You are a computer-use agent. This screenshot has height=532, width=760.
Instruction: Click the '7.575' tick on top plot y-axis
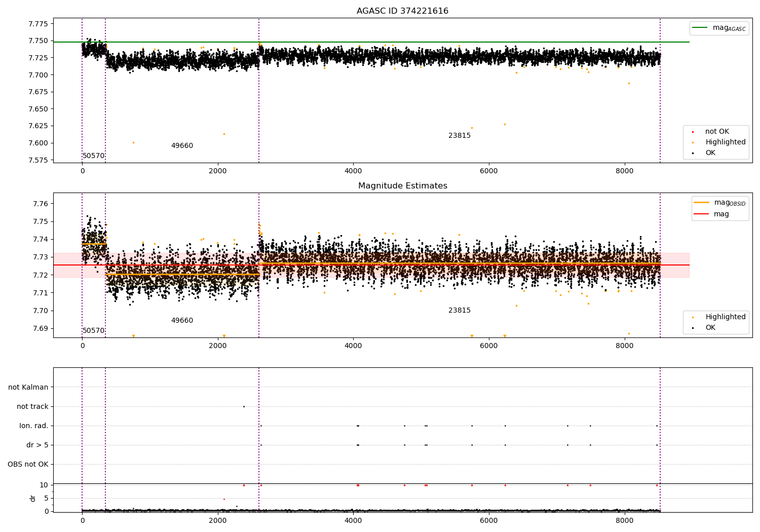(38, 160)
